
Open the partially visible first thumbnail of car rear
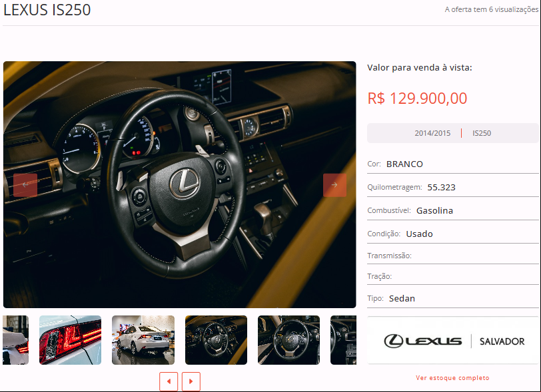(x=16, y=340)
